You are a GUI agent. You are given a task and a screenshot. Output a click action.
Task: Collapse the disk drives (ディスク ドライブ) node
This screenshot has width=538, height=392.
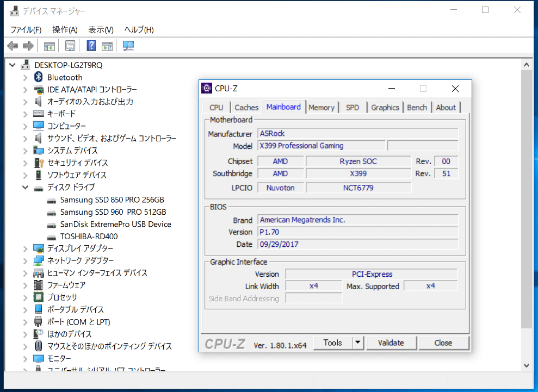click(x=25, y=187)
